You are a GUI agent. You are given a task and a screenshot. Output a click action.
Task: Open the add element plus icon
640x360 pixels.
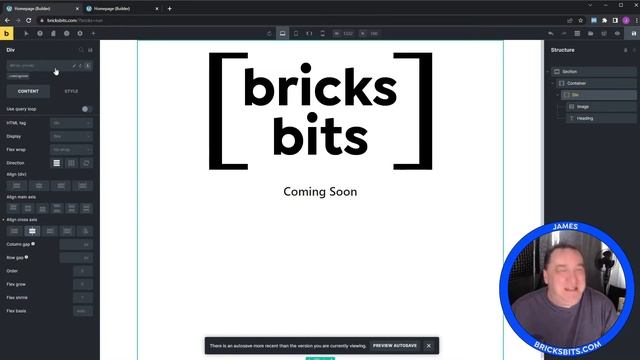point(93,33)
